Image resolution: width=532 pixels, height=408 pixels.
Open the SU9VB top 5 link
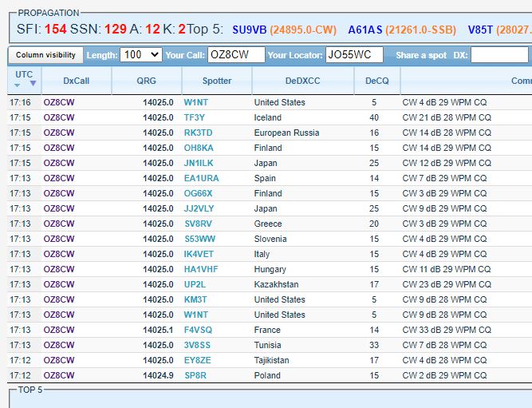coord(250,30)
